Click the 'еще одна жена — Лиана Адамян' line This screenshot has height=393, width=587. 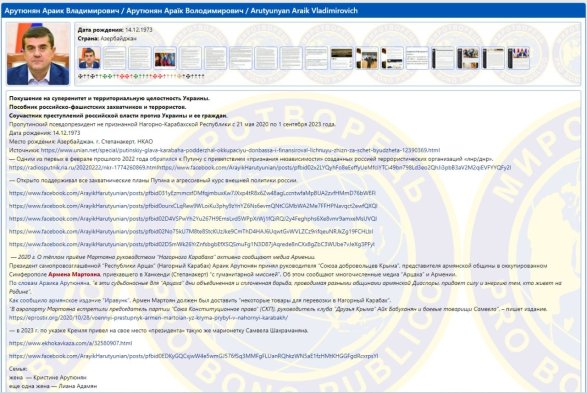click(x=53, y=386)
